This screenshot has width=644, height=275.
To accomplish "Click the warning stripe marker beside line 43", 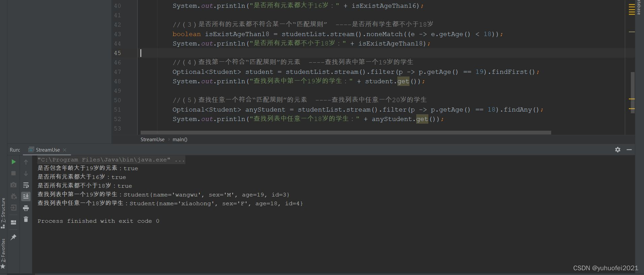I will [x=632, y=32].
